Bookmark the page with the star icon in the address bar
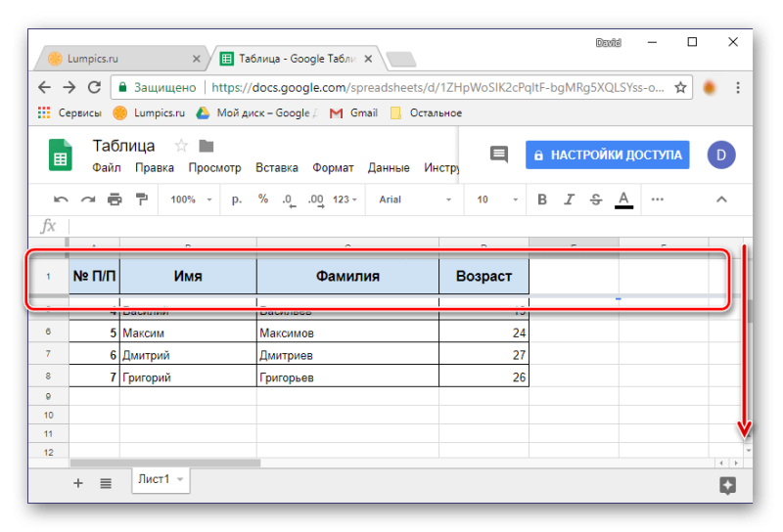This screenshot has height=532, width=783. pos(680,88)
